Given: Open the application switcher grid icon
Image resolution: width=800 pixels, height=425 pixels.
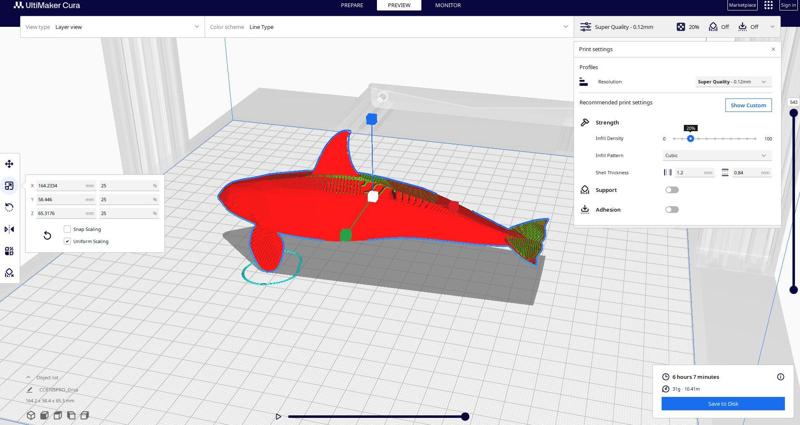Looking at the screenshot, I should (768, 5).
